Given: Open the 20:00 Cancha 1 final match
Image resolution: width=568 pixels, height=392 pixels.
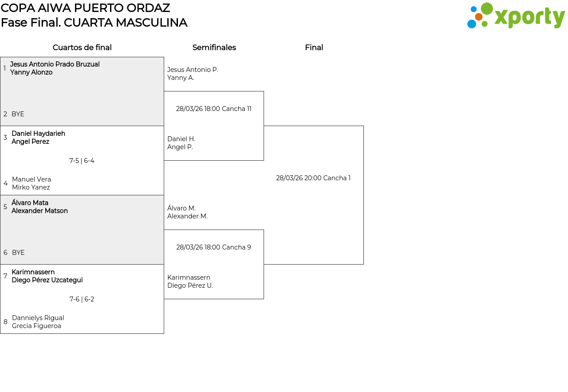Looking at the screenshot, I should 313,178.
